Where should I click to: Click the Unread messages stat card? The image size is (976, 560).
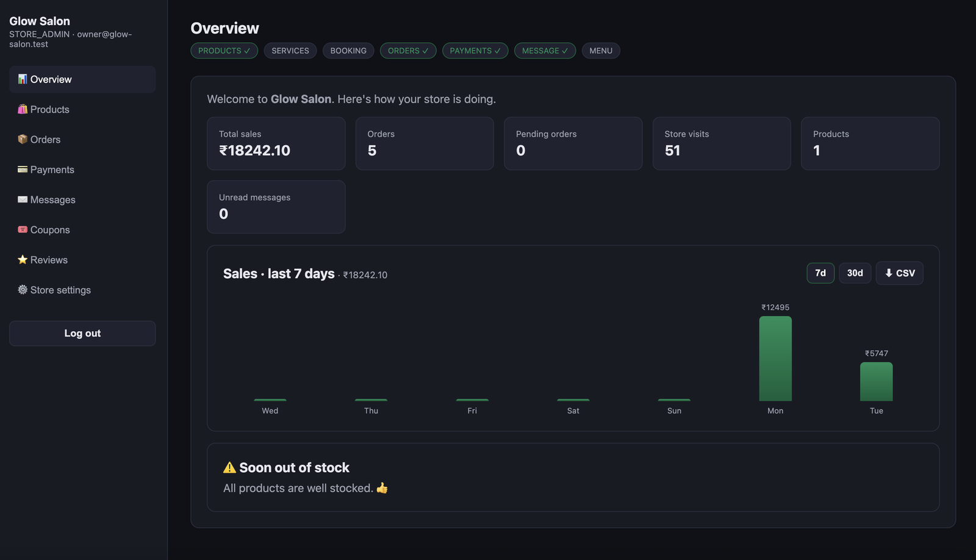276,207
